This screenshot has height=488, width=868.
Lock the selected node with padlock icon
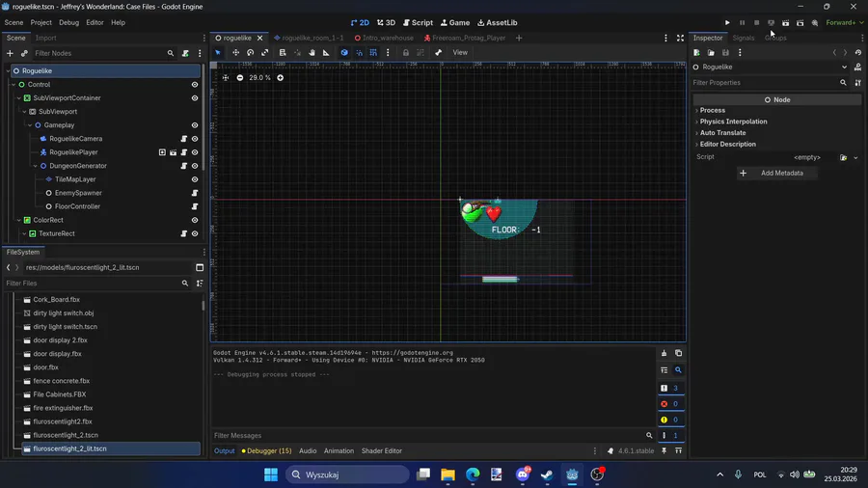(x=406, y=53)
